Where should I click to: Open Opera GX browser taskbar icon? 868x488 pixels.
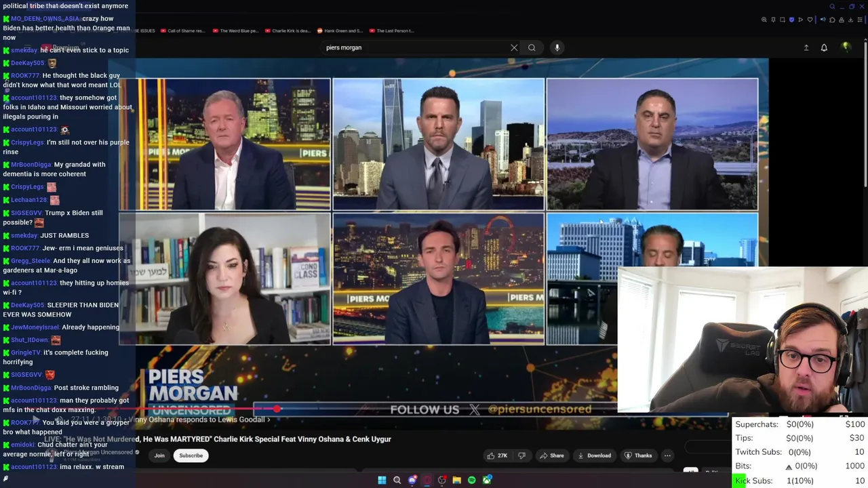tap(427, 480)
